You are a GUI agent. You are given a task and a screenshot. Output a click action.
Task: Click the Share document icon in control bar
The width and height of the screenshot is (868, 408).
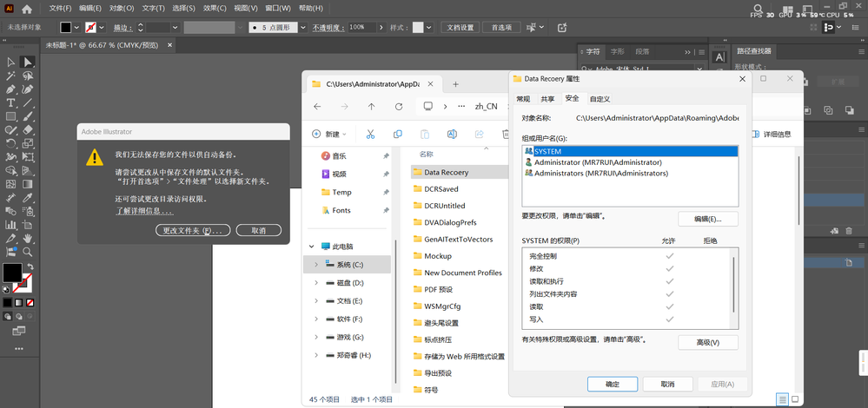pyautogui.click(x=562, y=27)
